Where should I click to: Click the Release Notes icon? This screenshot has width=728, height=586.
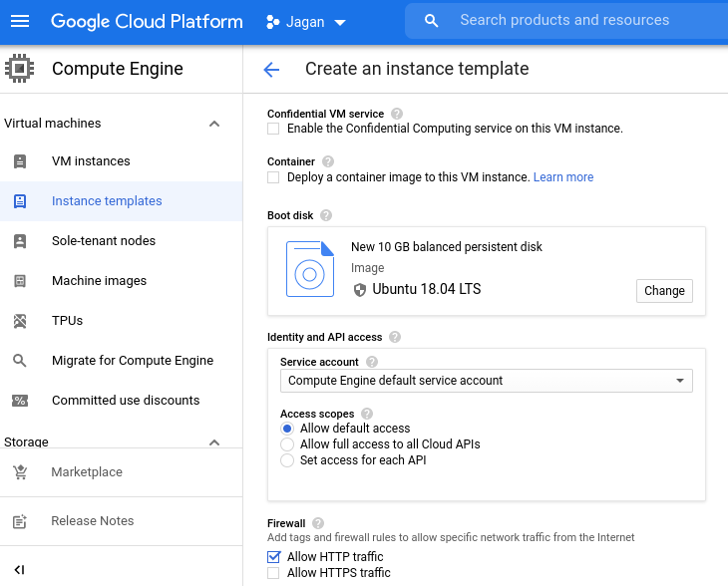click(x=20, y=521)
